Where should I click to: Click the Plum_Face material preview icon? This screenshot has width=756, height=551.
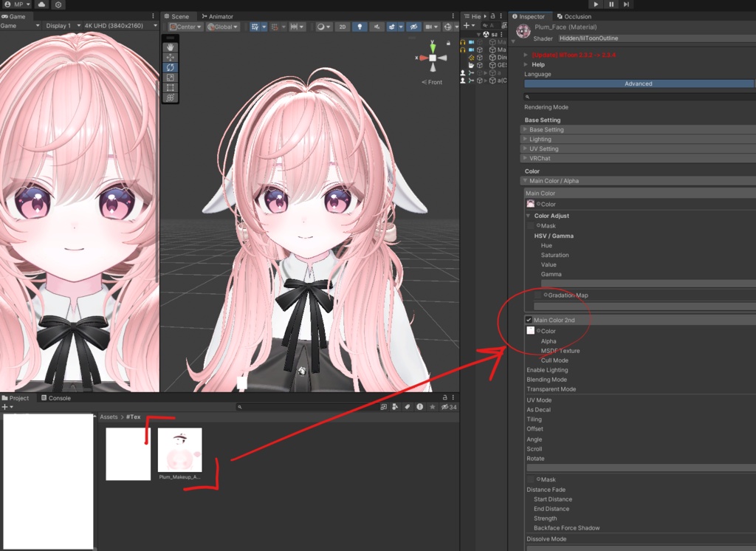point(523,31)
